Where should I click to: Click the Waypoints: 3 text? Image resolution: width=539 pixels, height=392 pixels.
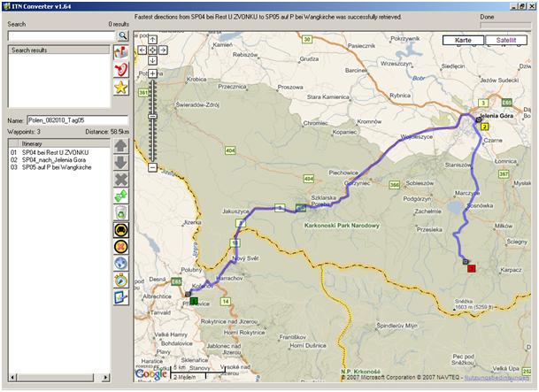(x=24, y=132)
